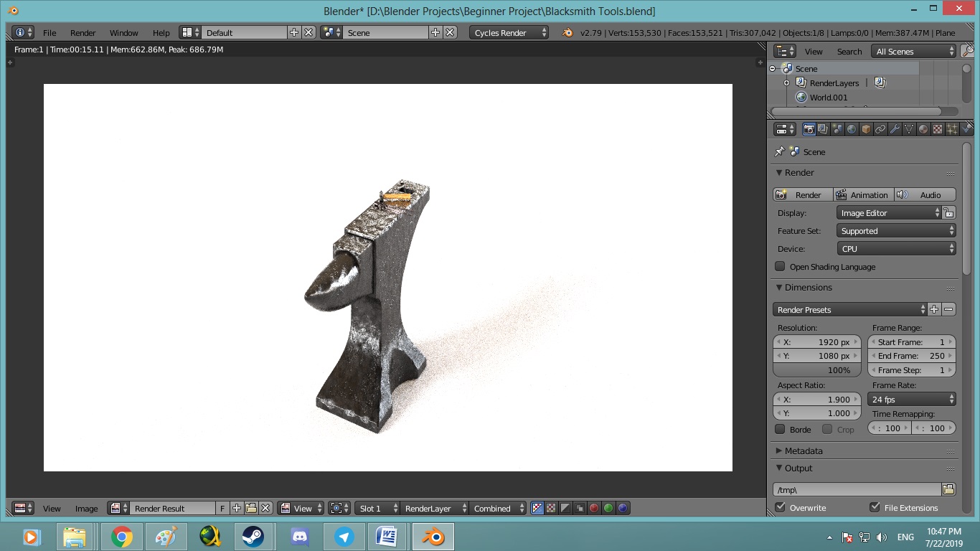Open the Window menu

point(124,33)
